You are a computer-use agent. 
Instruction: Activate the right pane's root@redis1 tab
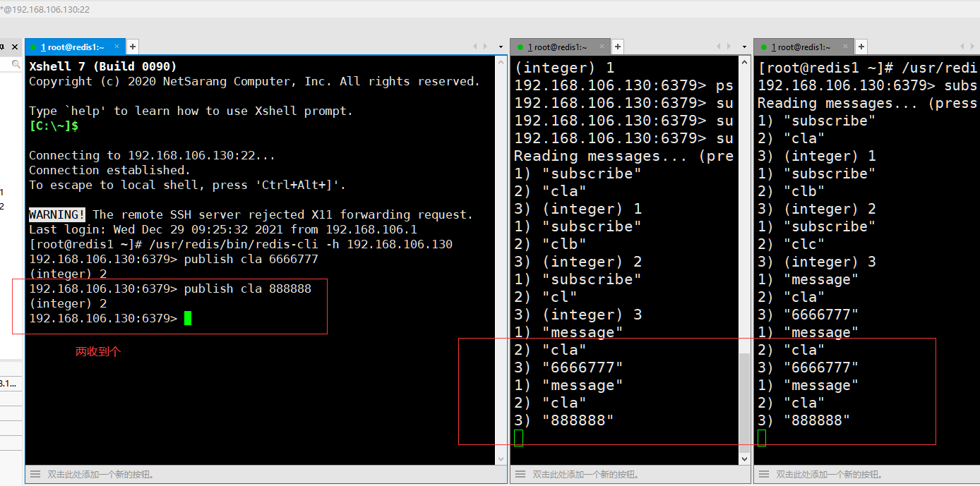pyautogui.click(x=803, y=47)
